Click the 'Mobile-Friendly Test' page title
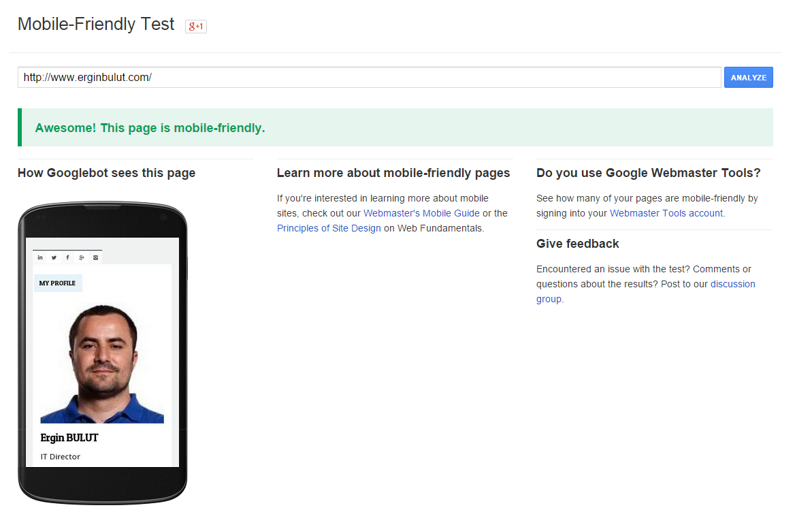Image resolution: width=812 pixels, height=512 pixels. pyautogui.click(x=96, y=25)
